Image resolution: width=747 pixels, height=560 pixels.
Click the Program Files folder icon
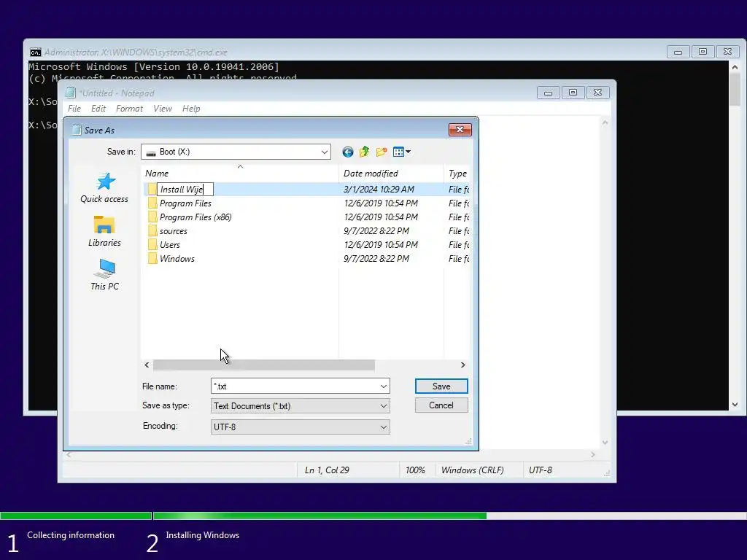point(152,203)
